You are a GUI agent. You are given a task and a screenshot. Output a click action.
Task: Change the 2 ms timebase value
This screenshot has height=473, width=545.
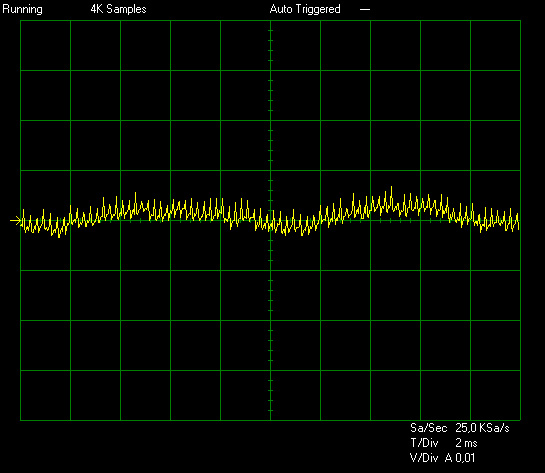(x=466, y=443)
